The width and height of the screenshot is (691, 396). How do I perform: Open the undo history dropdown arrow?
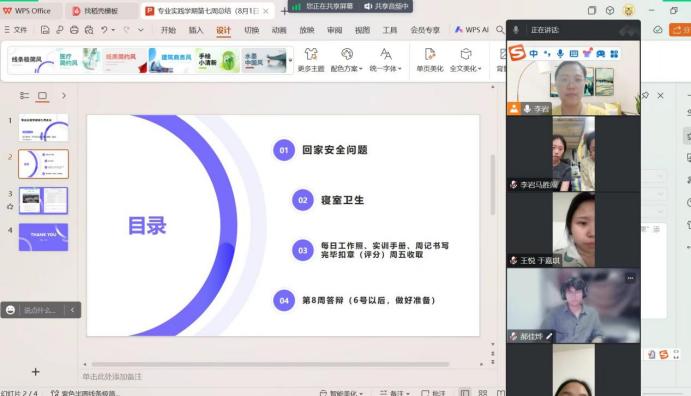[113, 30]
